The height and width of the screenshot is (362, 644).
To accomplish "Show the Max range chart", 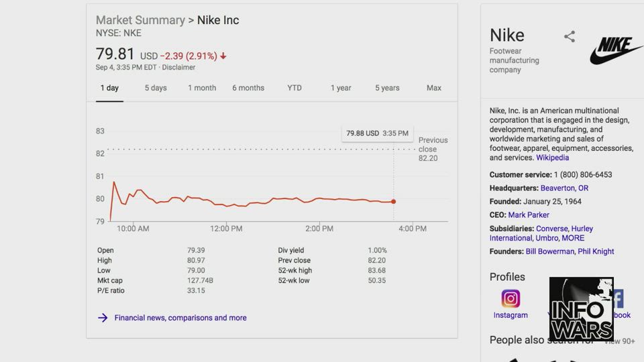I will click(434, 88).
